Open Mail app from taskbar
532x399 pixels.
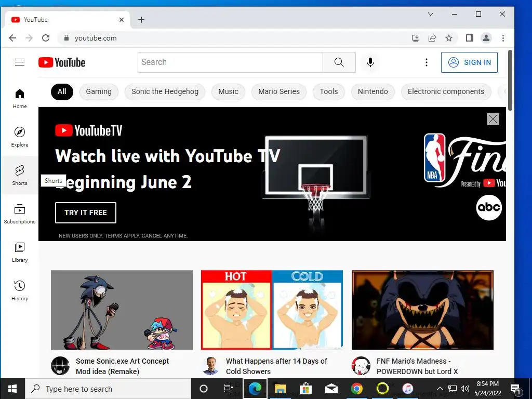pos(331,389)
